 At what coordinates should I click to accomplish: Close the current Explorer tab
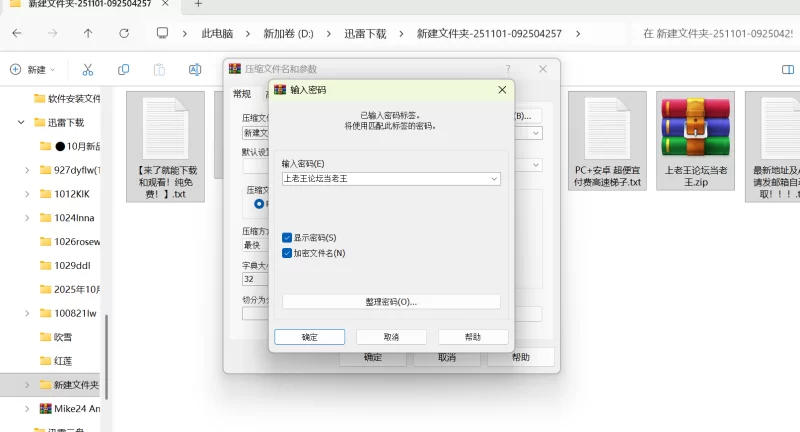165,4
